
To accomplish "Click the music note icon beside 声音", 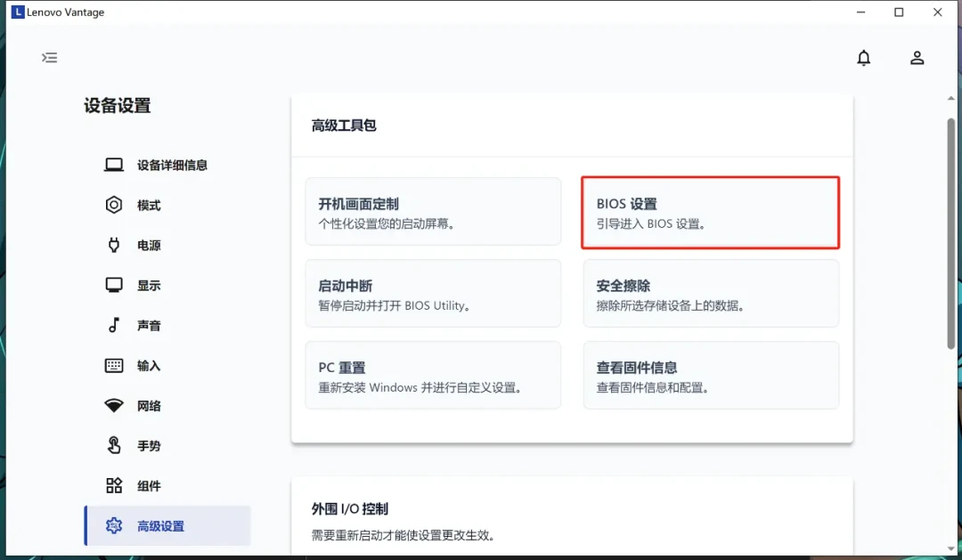I will [x=113, y=325].
